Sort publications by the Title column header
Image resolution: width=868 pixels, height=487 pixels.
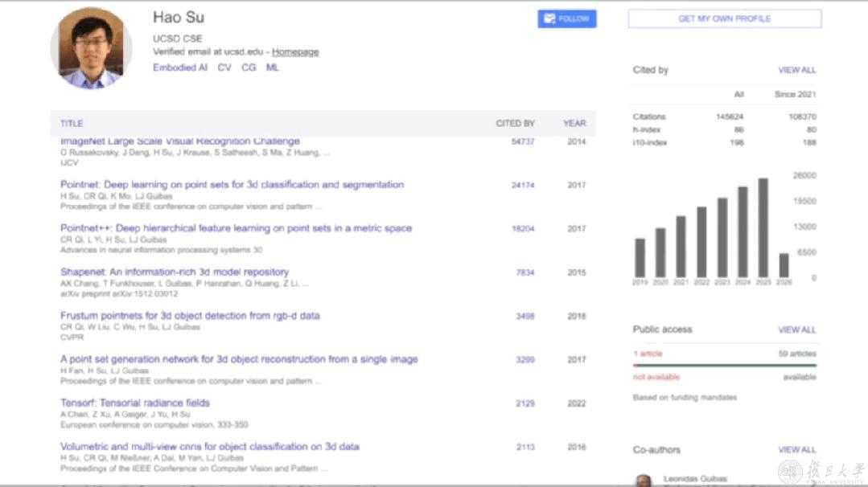click(72, 124)
